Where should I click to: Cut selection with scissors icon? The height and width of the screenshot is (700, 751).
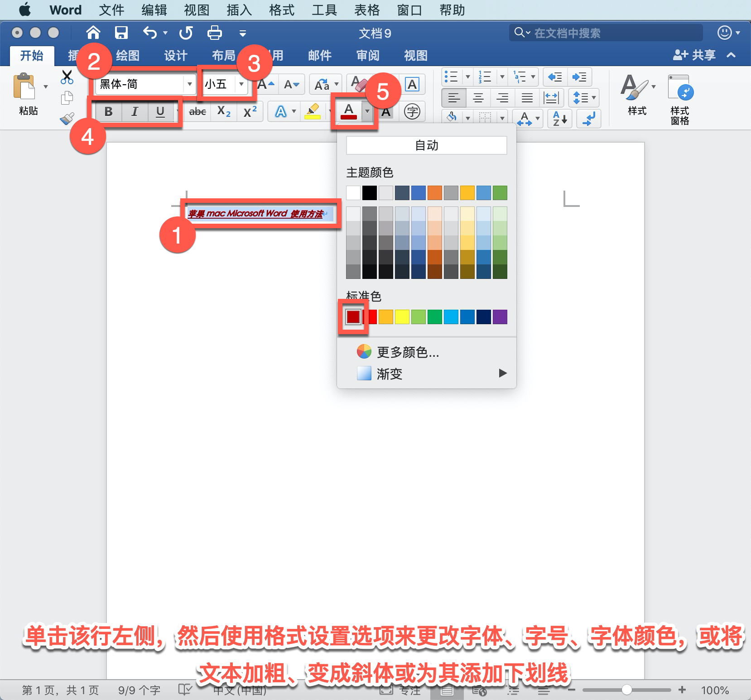coord(67,77)
